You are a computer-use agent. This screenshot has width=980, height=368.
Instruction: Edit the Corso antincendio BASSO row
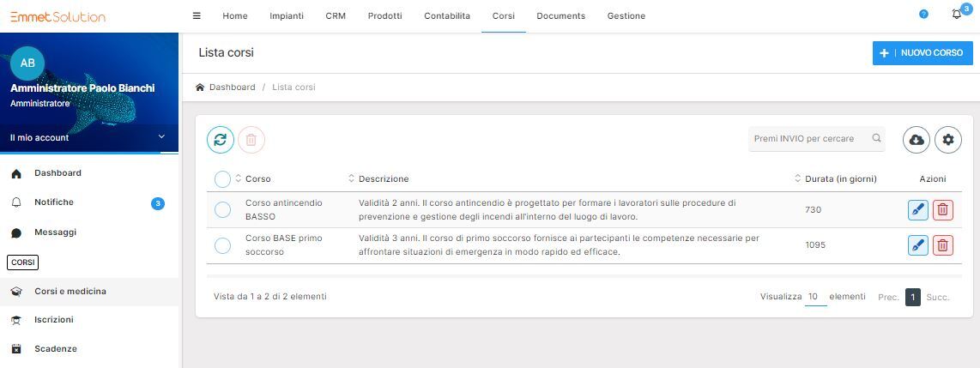tap(918, 209)
